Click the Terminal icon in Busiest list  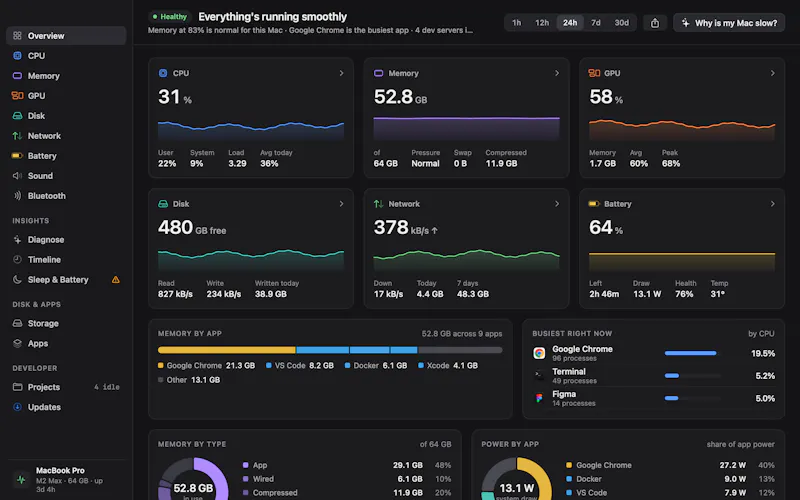539,375
